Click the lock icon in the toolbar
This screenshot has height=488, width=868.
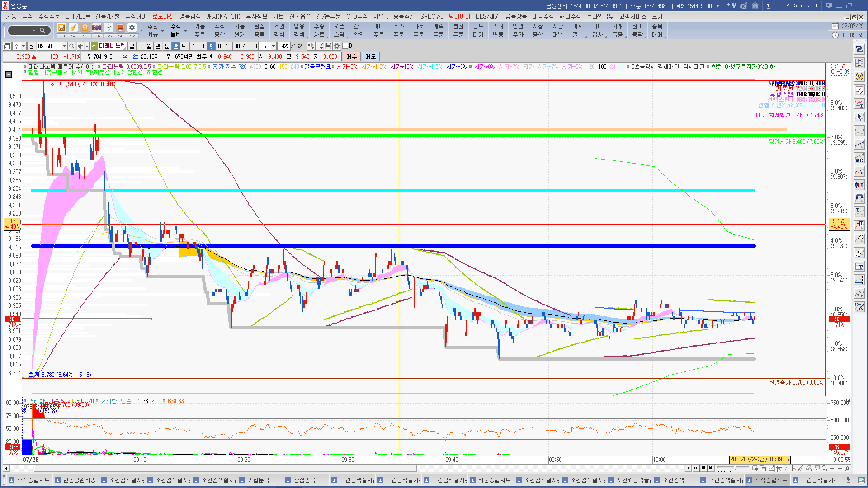tap(85, 28)
